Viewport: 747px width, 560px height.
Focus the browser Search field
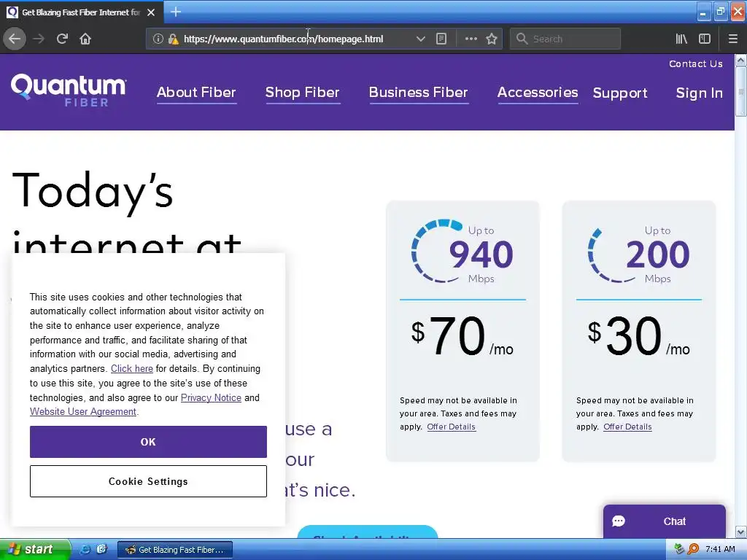click(565, 39)
